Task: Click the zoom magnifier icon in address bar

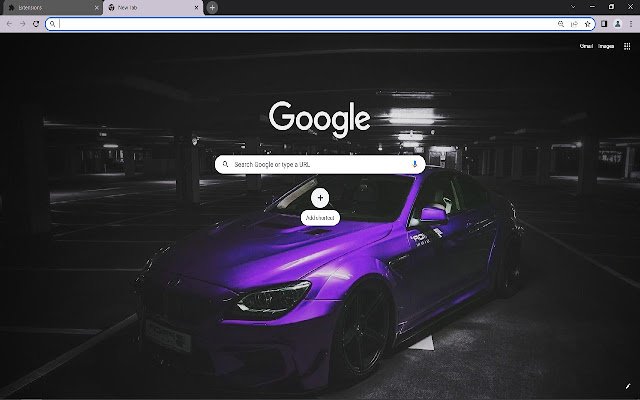Action: pos(561,24)
